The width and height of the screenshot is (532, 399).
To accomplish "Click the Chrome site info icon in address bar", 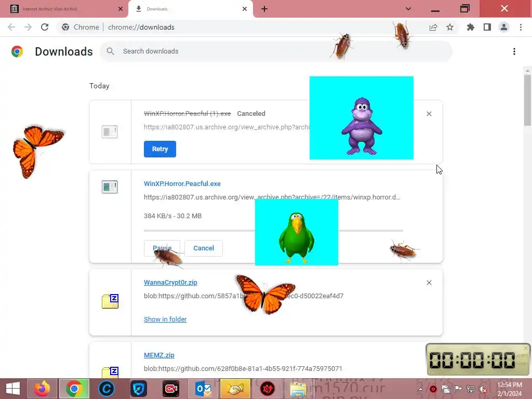I will click(x=65, y=27).
